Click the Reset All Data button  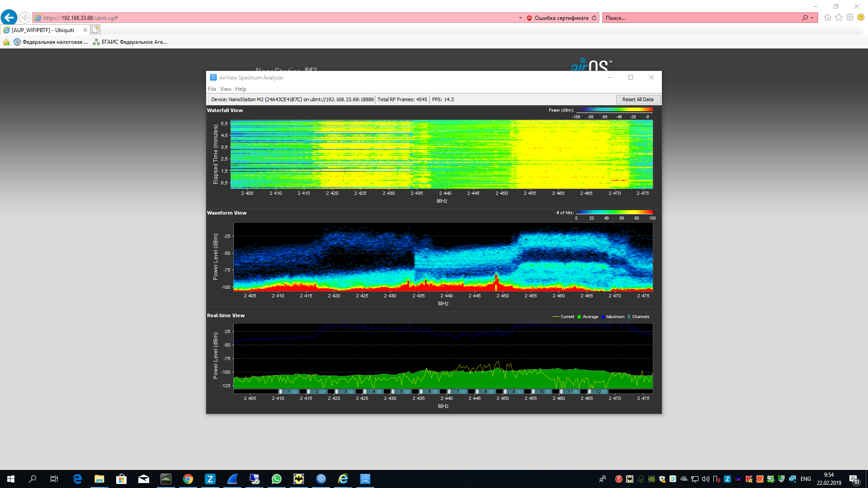click(x=638, y=99)
